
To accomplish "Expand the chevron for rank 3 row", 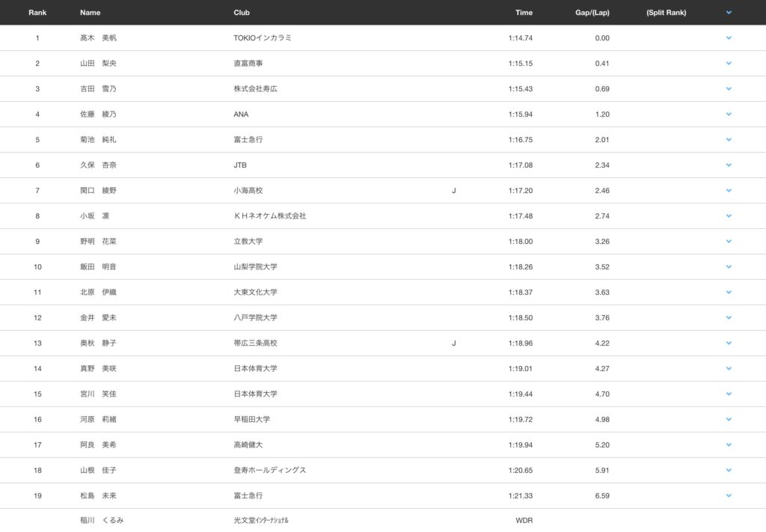I will click(728, 89).
